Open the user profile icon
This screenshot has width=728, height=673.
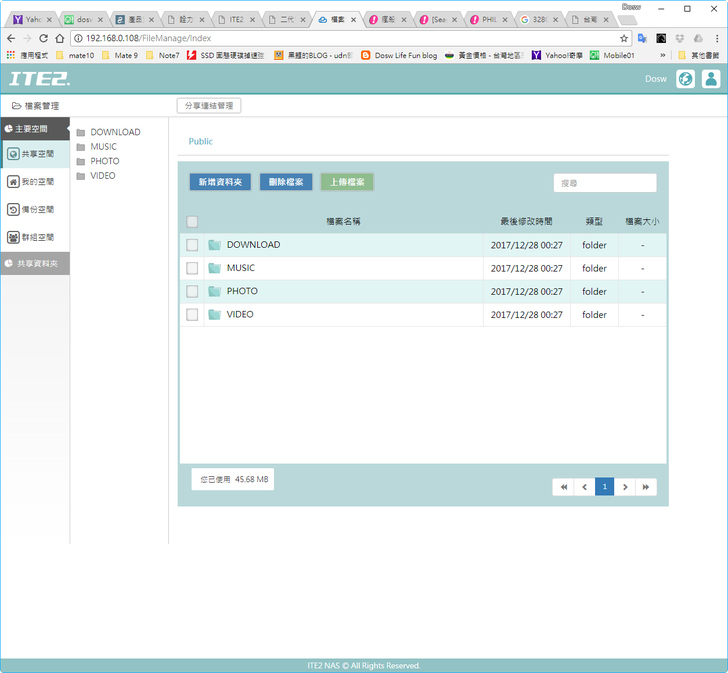710,79
